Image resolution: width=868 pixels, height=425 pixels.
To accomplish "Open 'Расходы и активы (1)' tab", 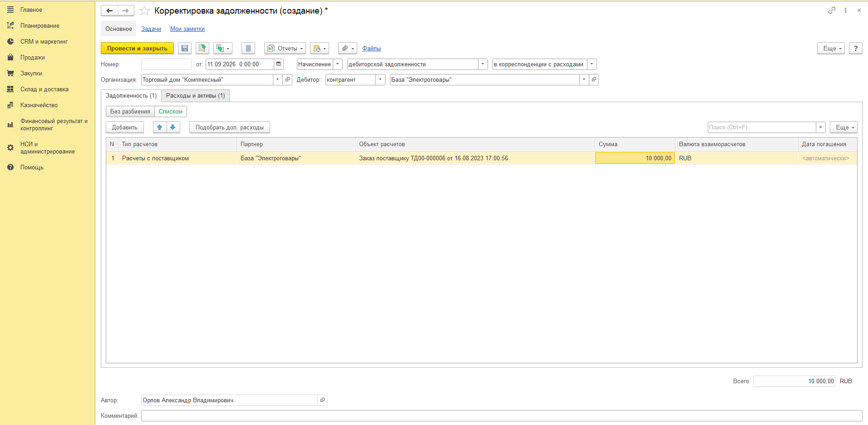I will [195, 95].
